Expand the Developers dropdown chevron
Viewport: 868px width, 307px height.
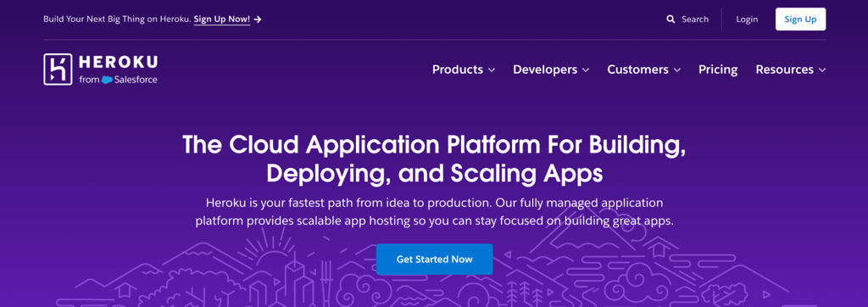tap(586, 70)
